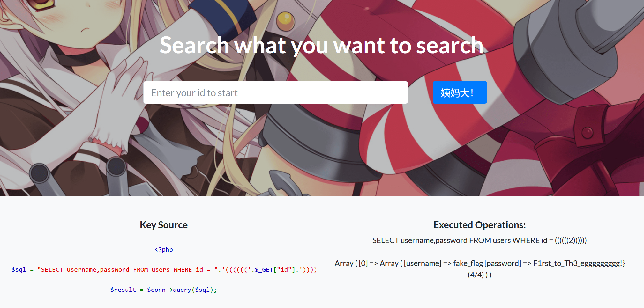The height and width of the screenshot is (308, 644).
Task: Click the <?php opening tag
Action: pyautogui.click(x=164, y=250)
